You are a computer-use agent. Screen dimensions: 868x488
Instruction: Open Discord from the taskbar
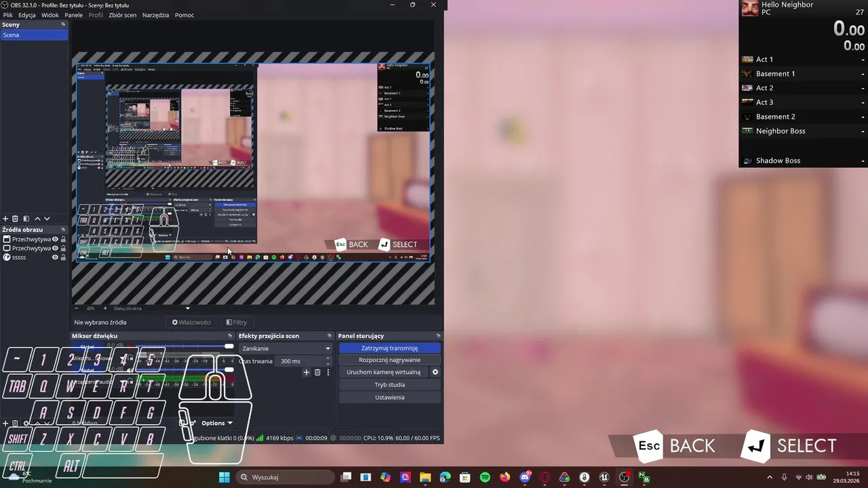[525, 477]
